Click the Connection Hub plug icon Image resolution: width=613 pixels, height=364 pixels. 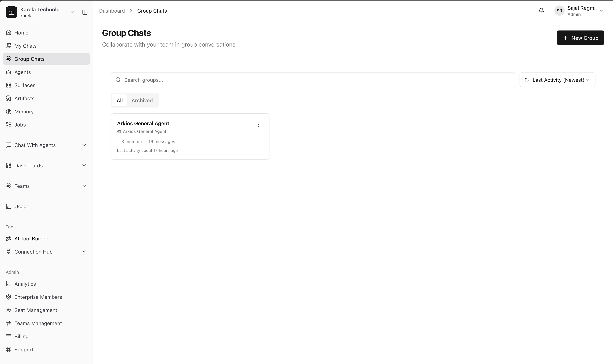9,252
